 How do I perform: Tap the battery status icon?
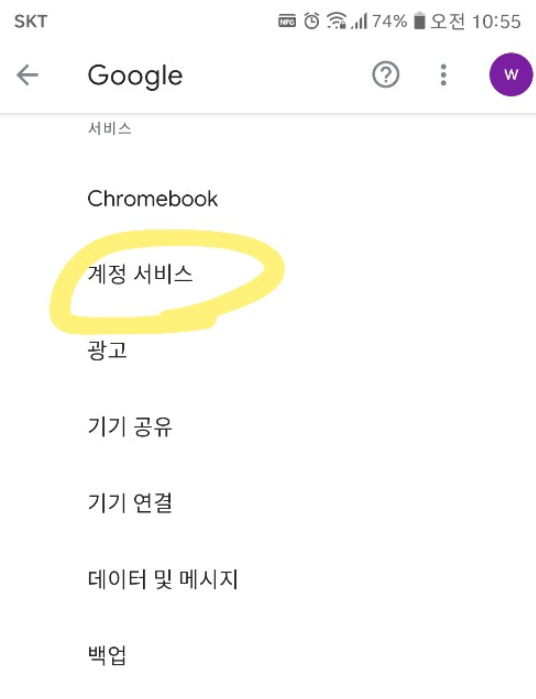click(419, 21)
